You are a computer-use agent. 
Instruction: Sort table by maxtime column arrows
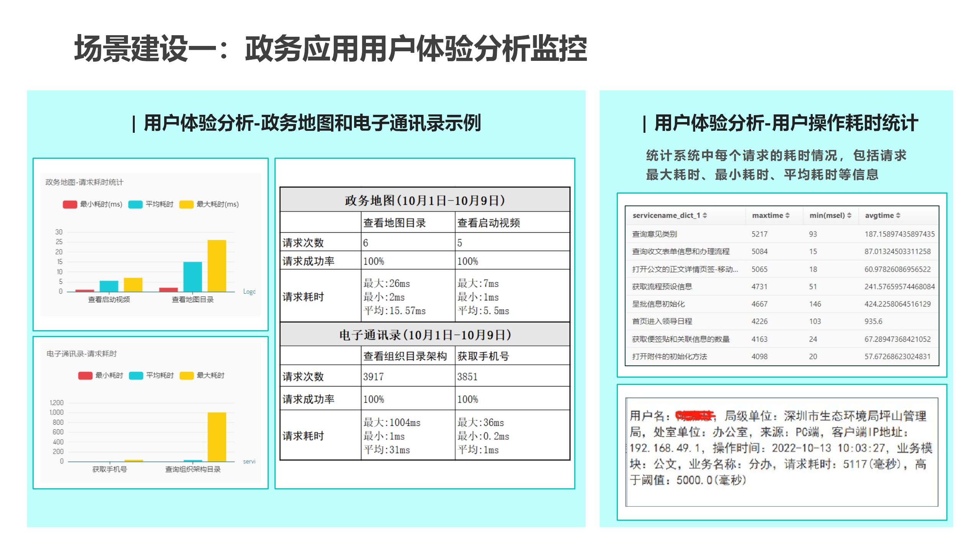[x=787, y=215]
